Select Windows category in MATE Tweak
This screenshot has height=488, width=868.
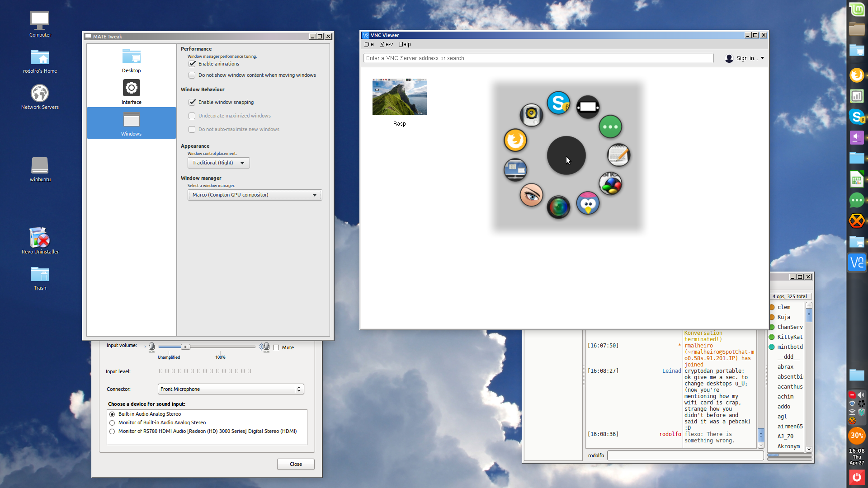click(x=131, y=123)
